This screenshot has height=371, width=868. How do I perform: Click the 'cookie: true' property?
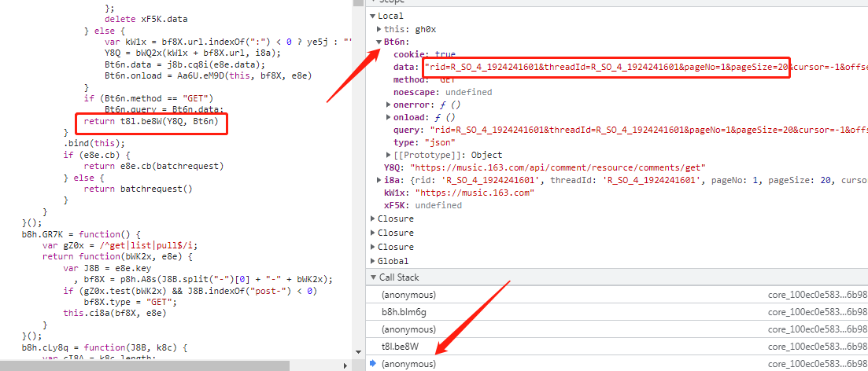[425, 54]
